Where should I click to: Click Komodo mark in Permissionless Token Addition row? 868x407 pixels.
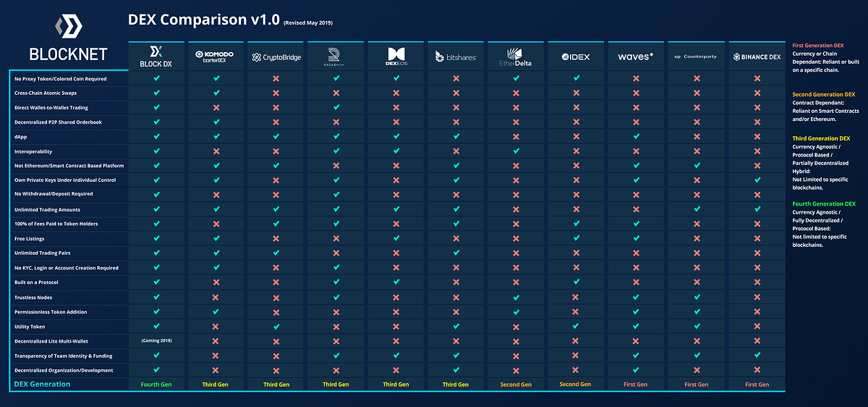pyautogui.click(x=216, y=312)
